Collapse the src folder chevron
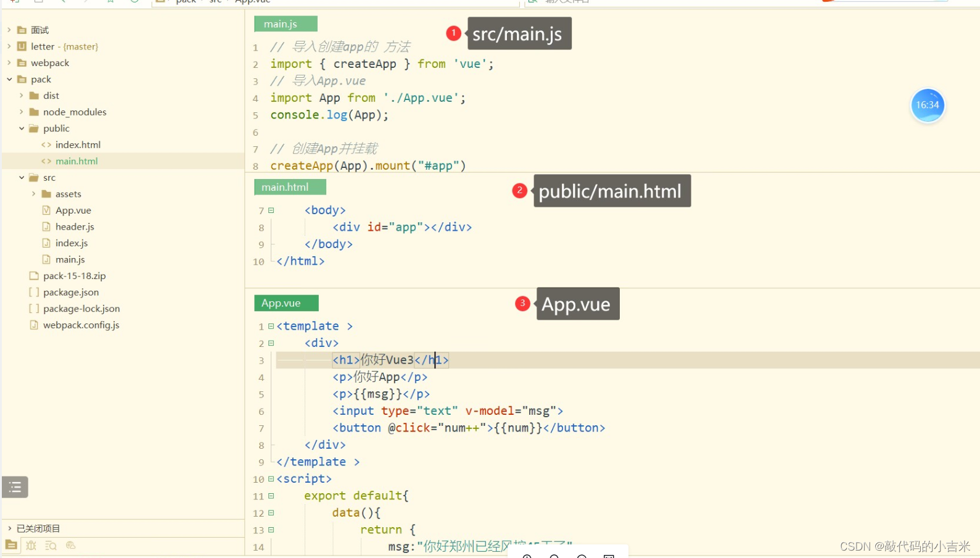The width and height of the screenshot is (980, 558). 22,177
